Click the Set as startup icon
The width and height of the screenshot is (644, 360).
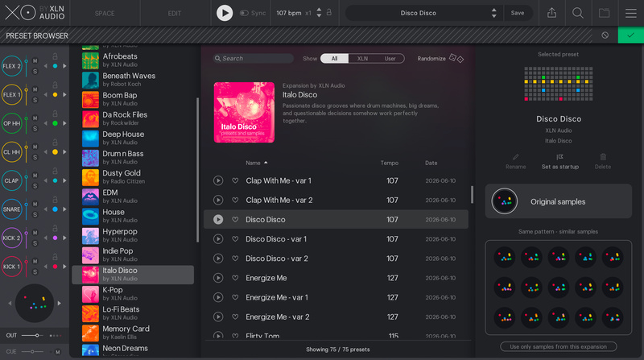[559, 157]
